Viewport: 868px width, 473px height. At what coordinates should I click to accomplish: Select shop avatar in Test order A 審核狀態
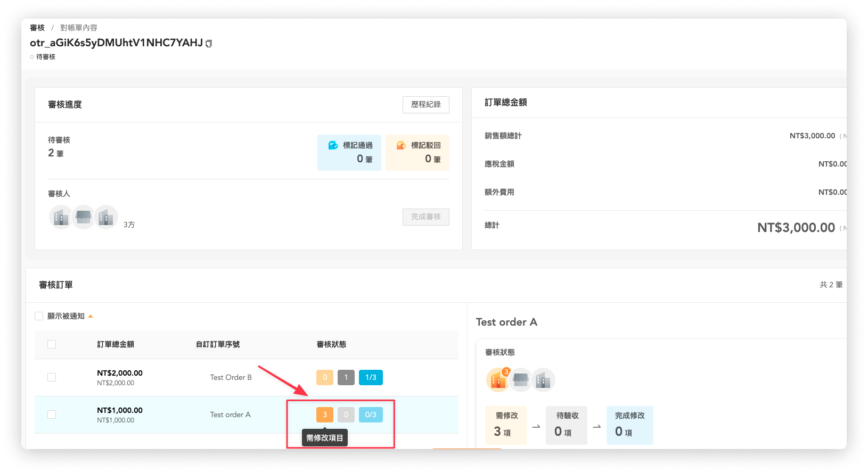pyautogui.click(x=521, y=380)
